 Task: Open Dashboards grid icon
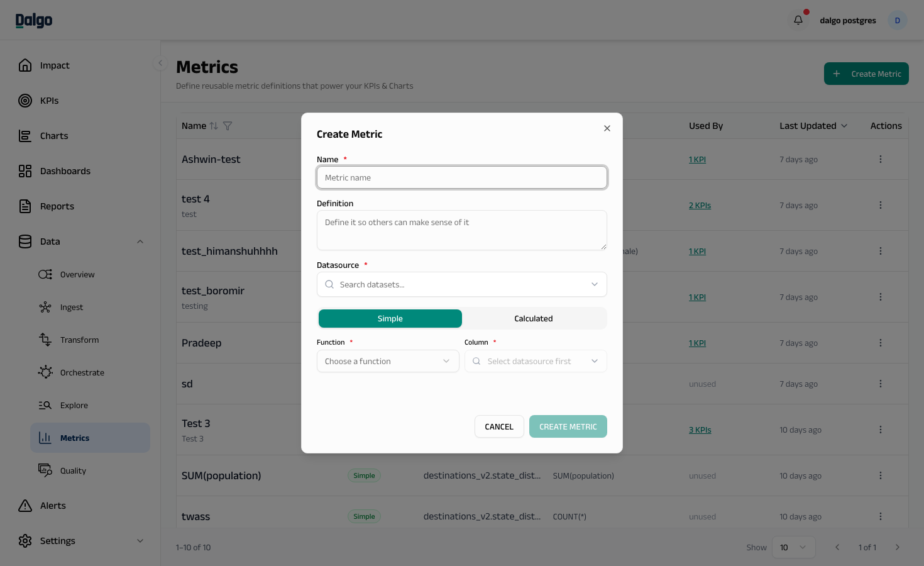[25, 171]
